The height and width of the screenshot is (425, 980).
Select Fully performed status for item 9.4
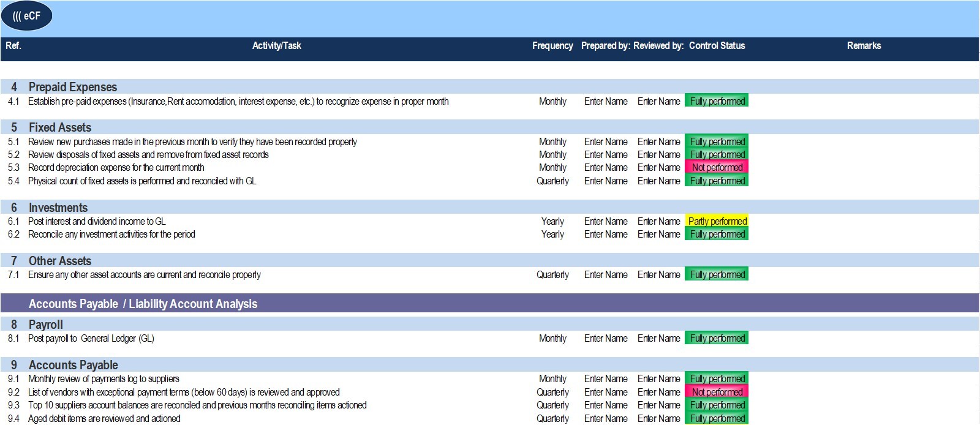(x=717, y=419)
